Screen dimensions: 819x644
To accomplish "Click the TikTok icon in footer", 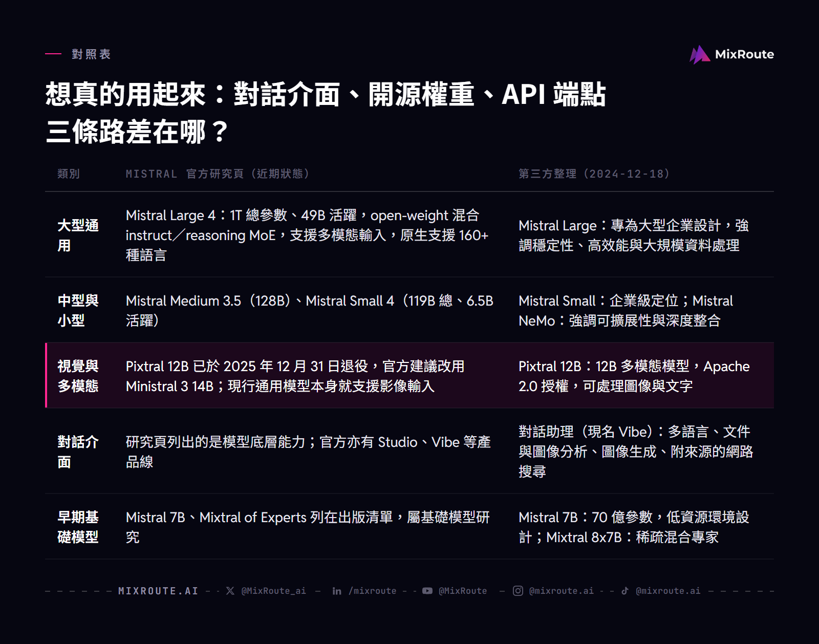I will [625, 591].
